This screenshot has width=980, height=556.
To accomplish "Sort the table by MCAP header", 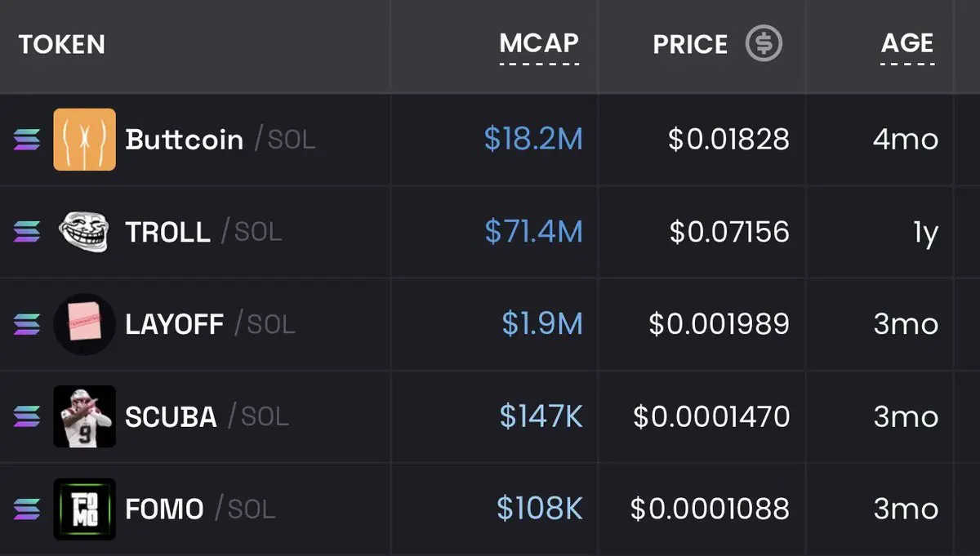I will coord(539,43).
